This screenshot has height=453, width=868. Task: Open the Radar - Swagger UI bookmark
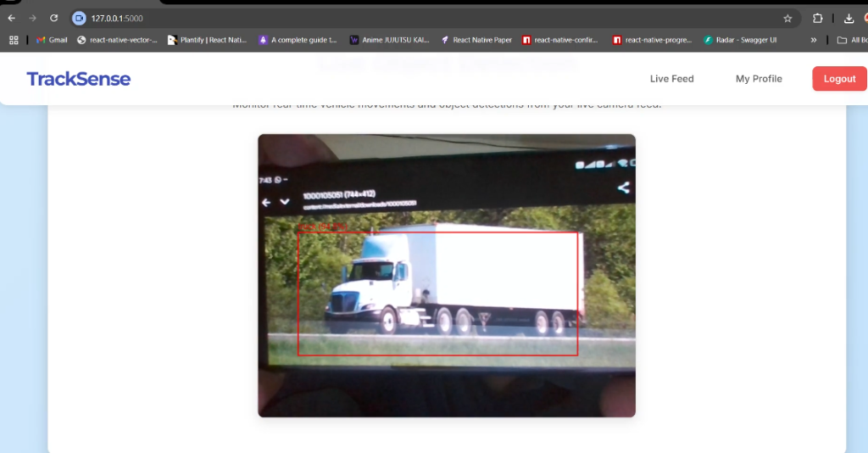pyautogui.click(x=740, y=40)
